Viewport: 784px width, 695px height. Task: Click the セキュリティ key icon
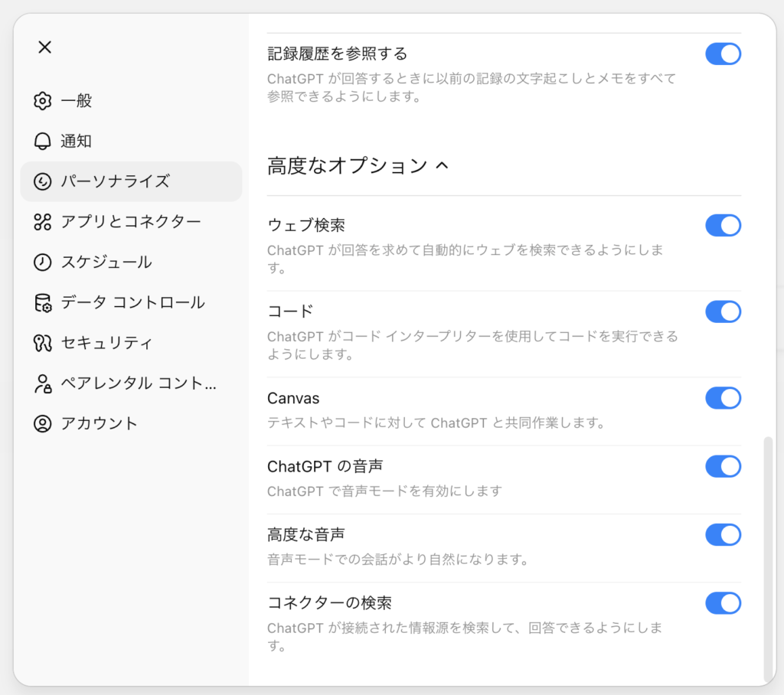43,343
